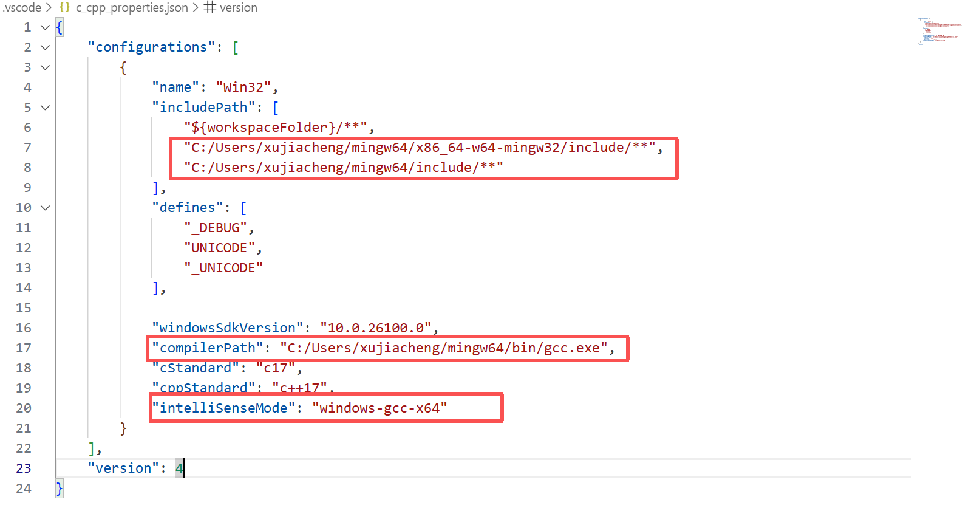Image resolution: width=980 pixels, height=525 pixels.
Task: Click the hash symbol icon before version
Action: (x=210, y=7)
